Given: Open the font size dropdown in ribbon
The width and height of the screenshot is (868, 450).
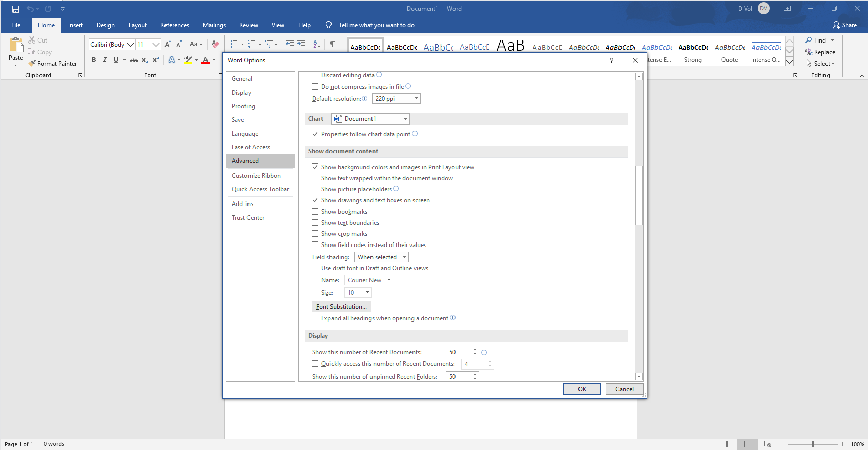Looking at the screenshot, I should click(x=156, y=45).
